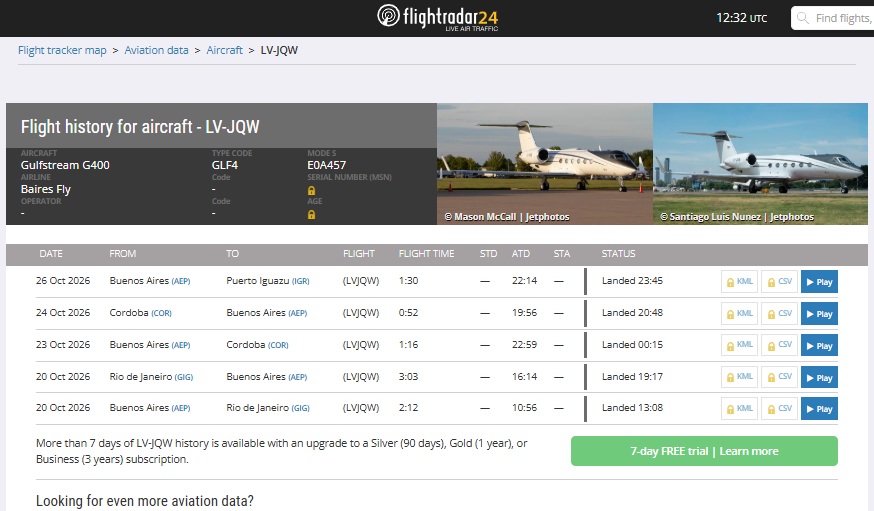Open Santiago Luis Nunez aircraft photo
This screenshot has width=874, height=511.
[760, 164]
